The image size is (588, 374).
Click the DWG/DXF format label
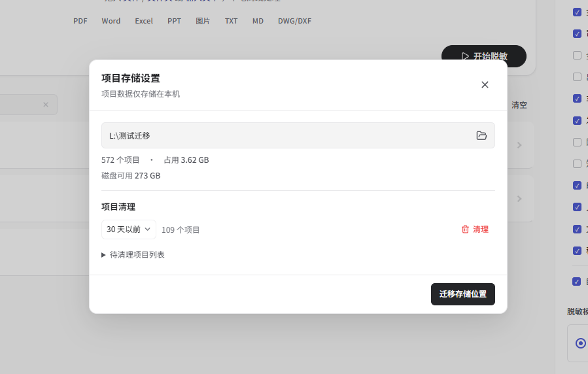click(x=294, y=21)
